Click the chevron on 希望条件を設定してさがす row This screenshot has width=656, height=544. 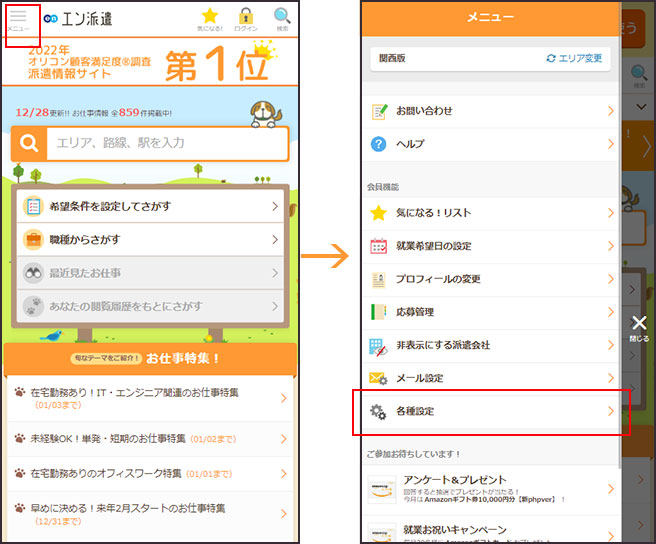pyautogui.click(x=275, y=206)
